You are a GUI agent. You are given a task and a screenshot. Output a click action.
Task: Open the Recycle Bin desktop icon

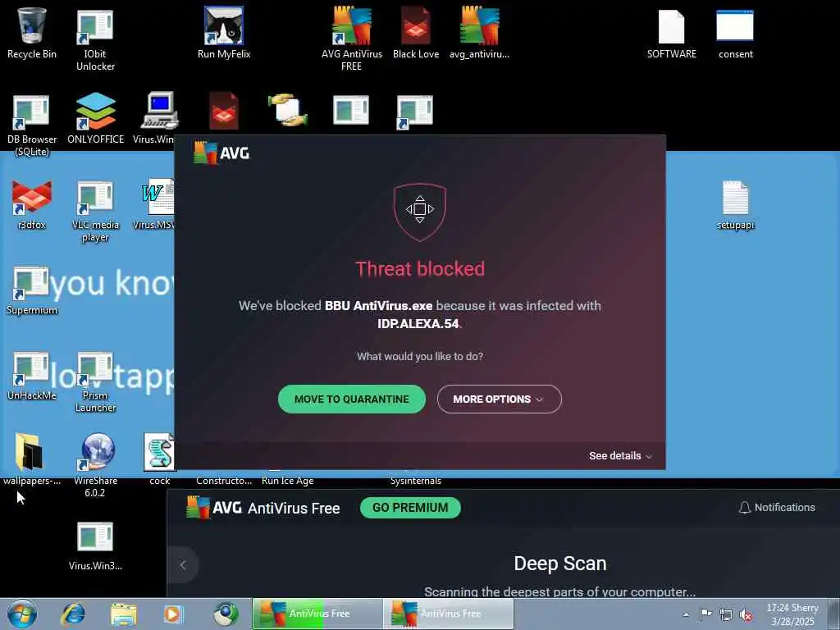(x=32, y=33)
